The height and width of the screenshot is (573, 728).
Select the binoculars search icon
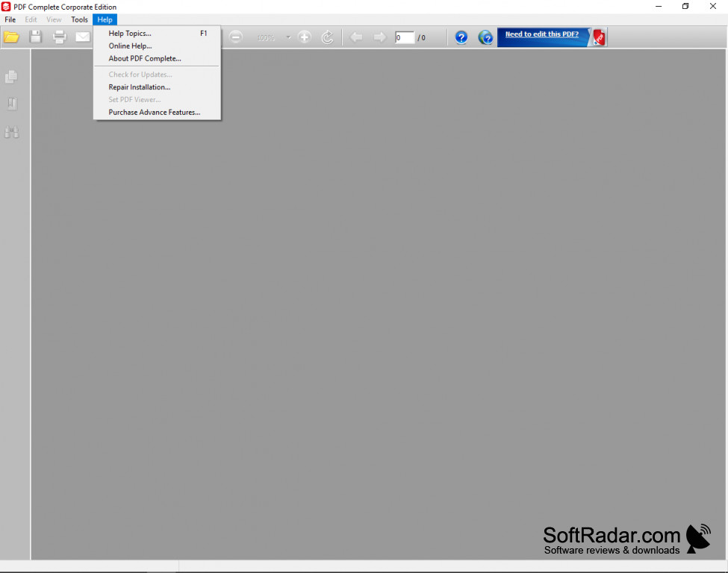pos(11,131)
